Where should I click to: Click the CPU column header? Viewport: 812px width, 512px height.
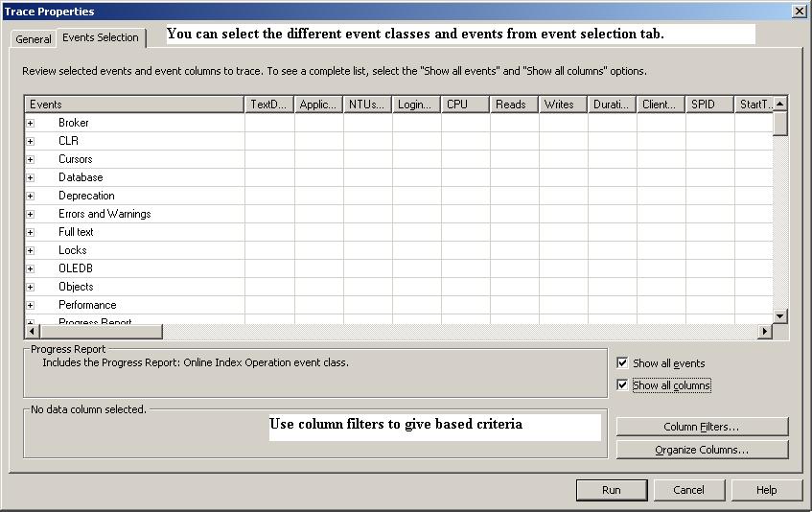click(x=465, y=105)
